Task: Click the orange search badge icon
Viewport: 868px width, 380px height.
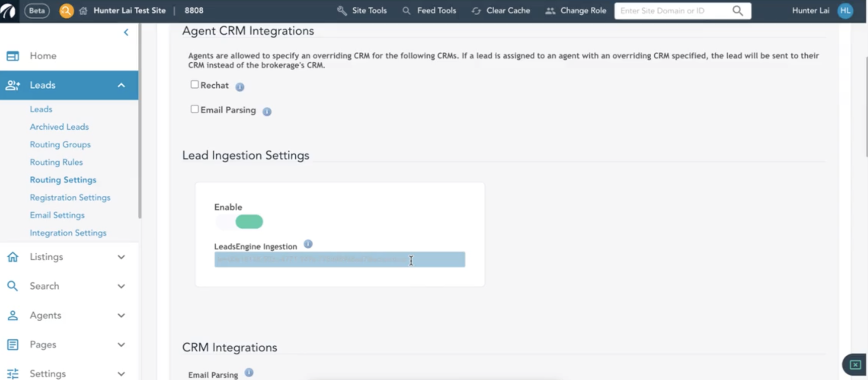Action: coord(66,11)
